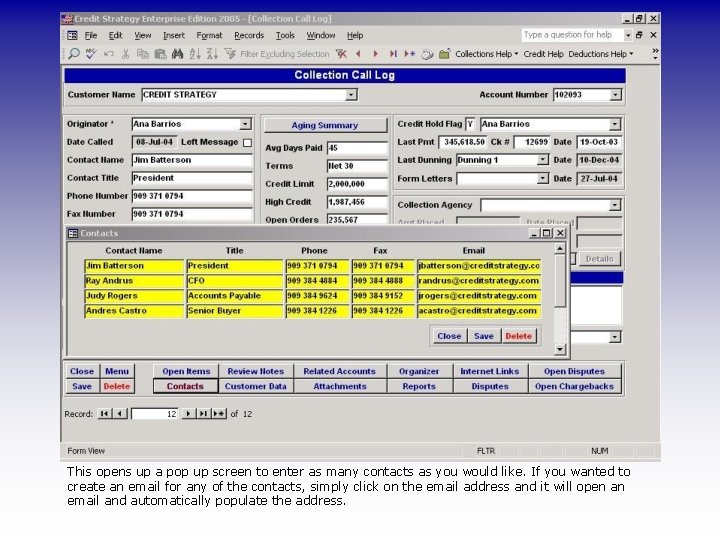This screenshot has height=540, width=720.
Task: Copy using the toolbar copy icon
Action: [143, 54]
